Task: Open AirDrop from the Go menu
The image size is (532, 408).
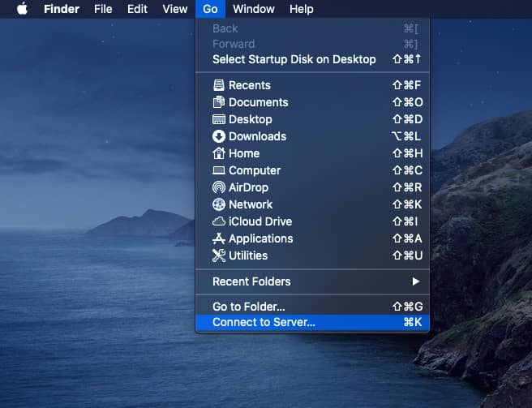Action: [x=312, y=187]
